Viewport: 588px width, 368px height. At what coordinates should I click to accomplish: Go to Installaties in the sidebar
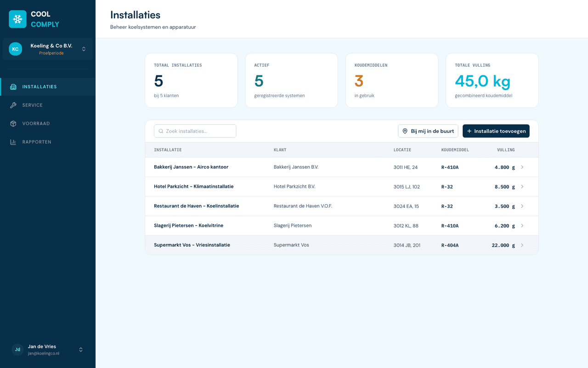tap(48, 87)
